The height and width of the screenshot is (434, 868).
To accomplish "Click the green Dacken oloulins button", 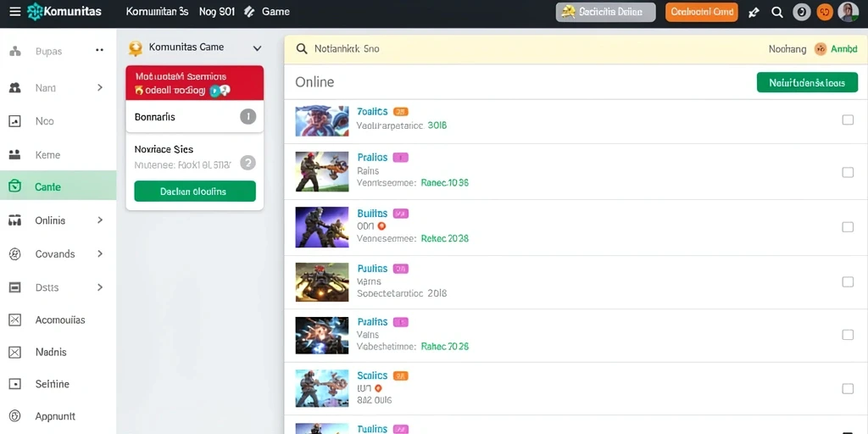I will click(195, 191).
